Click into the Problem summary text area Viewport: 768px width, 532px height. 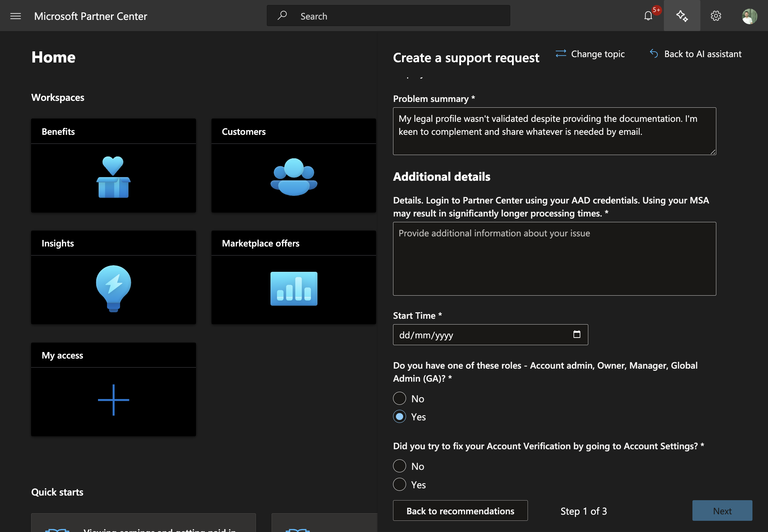[554, 131]
